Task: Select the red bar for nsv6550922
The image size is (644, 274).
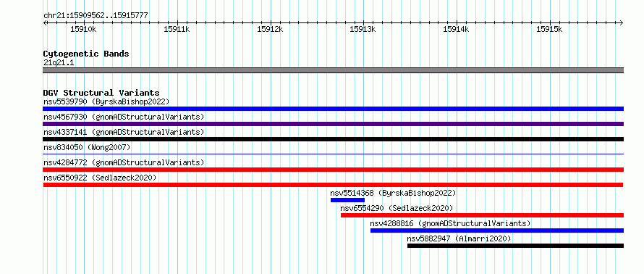Action: click(x=333, y=185)
